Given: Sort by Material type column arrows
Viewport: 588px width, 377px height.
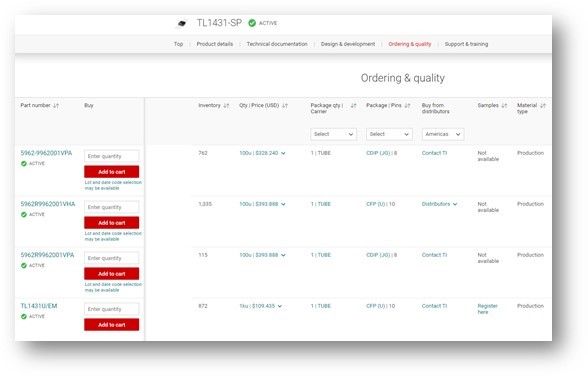Looking at the screenshot, I should (543, 105).
